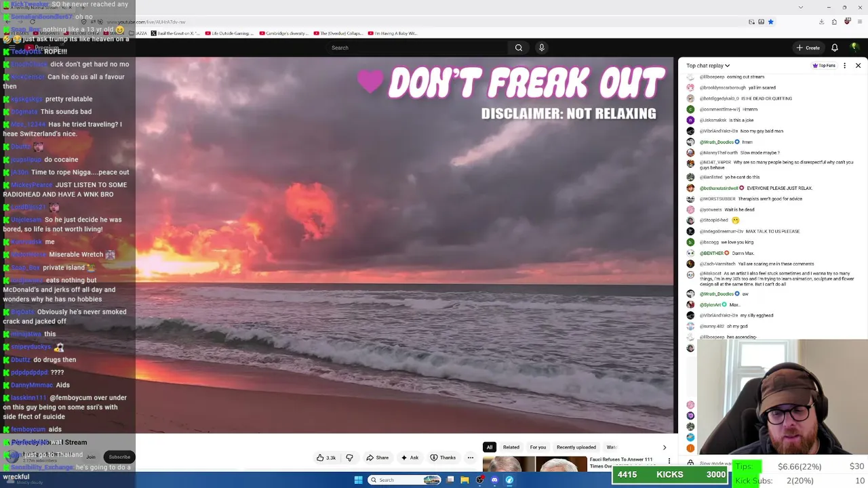Click the Fauci Refuses To Answer video title
Image resolution: width=868 pixels, height=488 pixels.
620,462
